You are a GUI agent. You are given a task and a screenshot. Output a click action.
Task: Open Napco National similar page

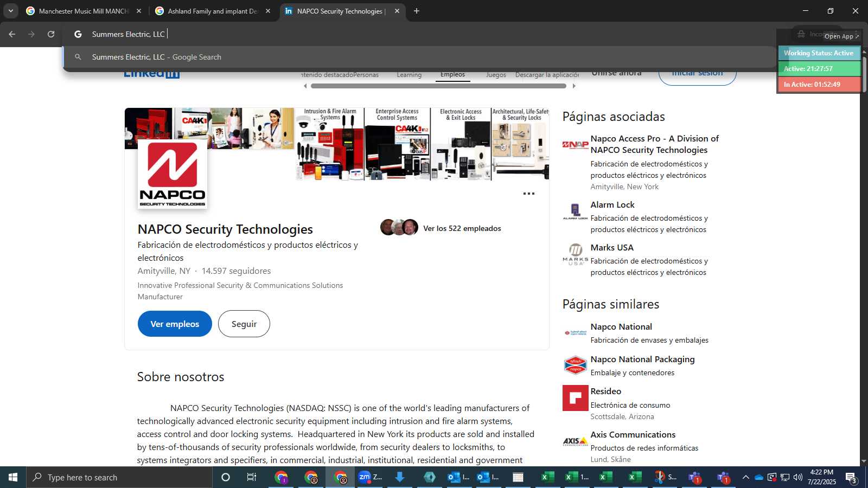621,326
